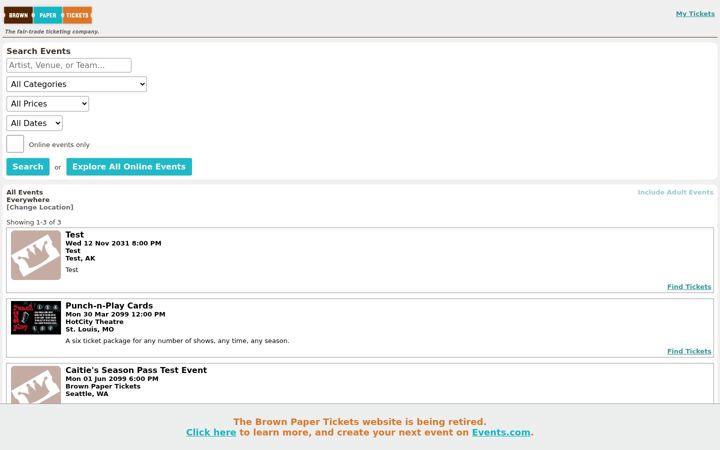Select 'HotCity Theatre' venue text
720x450 pixels.
click(x=95, y=322)
